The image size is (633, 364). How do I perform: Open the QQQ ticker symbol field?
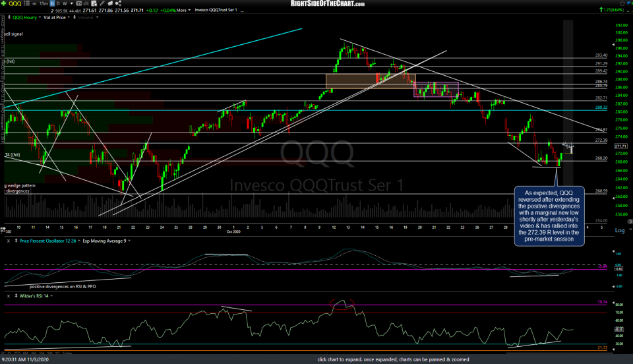tap(15, 4)
